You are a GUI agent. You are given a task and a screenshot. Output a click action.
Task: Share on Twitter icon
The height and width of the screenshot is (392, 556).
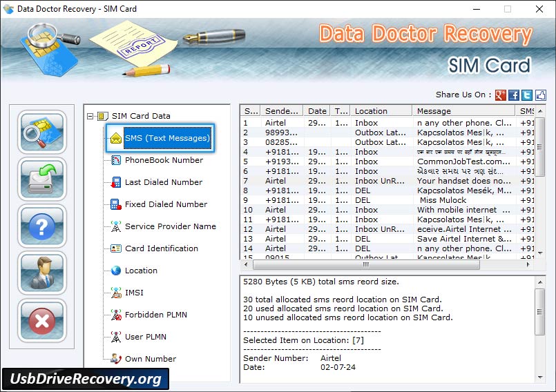pos(527,95)
